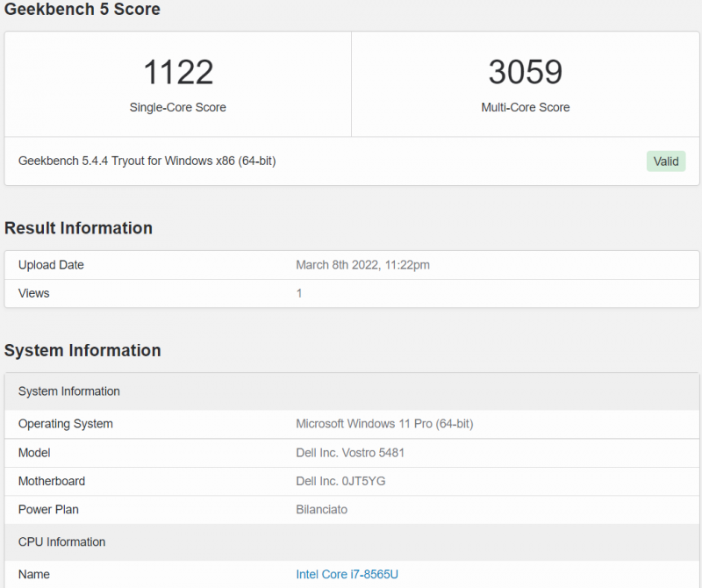Click the green Valid badge
702x588 pixels.
pos(666,161)
